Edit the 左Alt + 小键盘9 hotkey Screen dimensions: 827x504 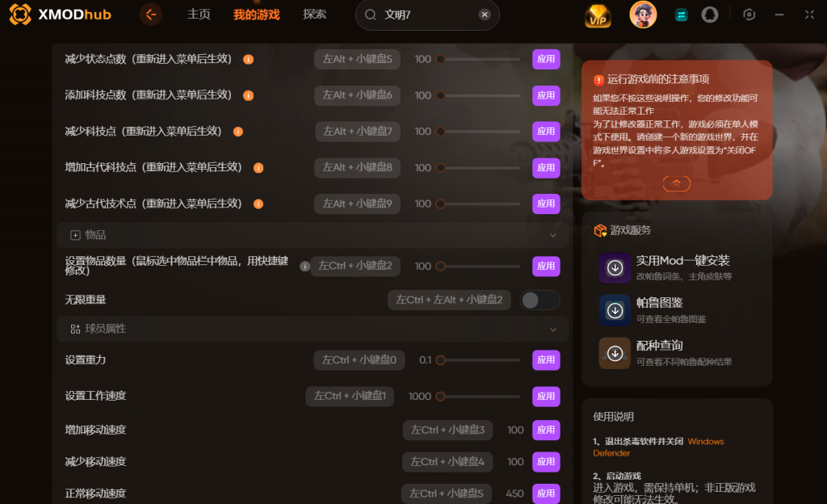point(357,204)
